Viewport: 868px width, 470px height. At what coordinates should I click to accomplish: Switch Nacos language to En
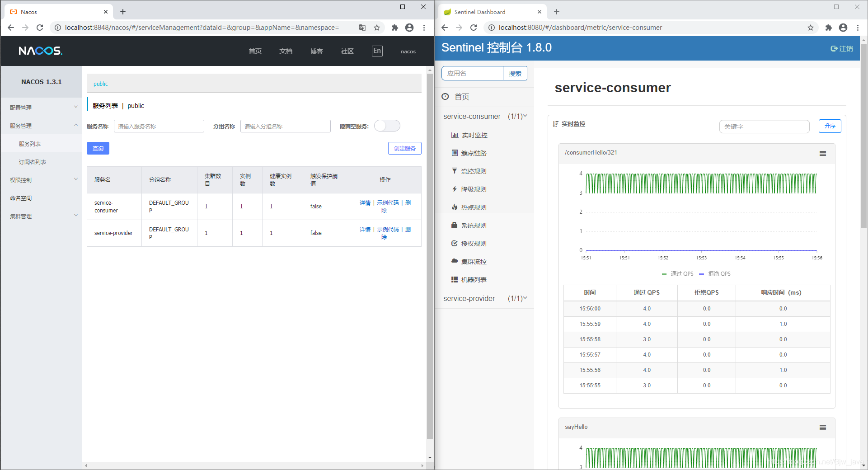(377, 51)
